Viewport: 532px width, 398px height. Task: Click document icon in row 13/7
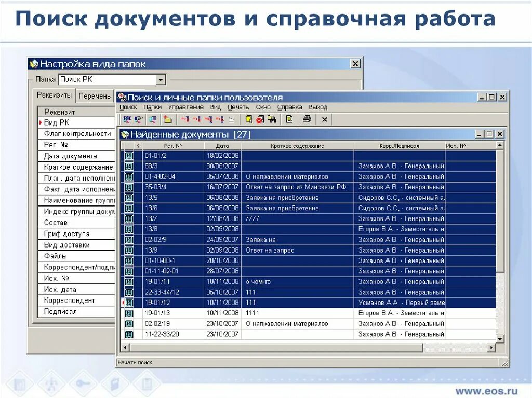point(129,218)
